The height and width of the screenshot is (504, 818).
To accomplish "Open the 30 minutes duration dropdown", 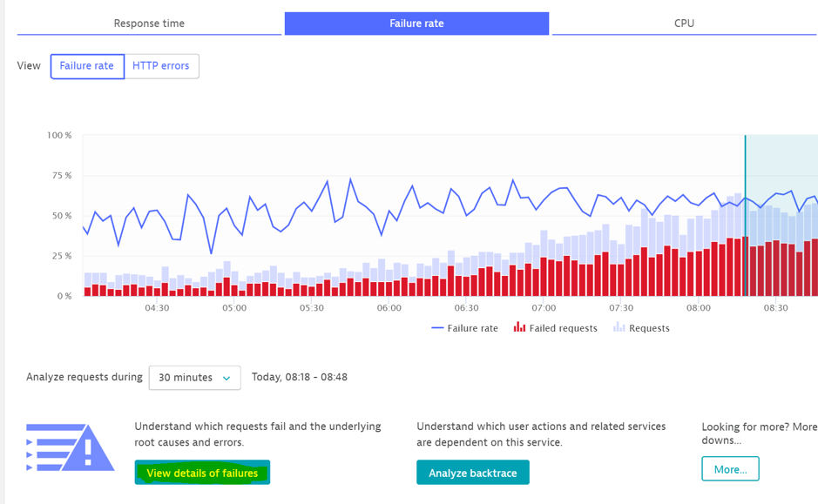I will coord(195,378).
